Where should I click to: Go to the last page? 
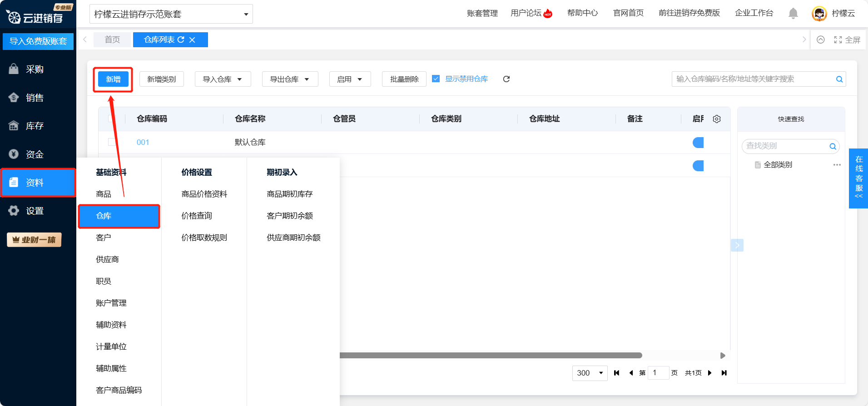(724, 373)
